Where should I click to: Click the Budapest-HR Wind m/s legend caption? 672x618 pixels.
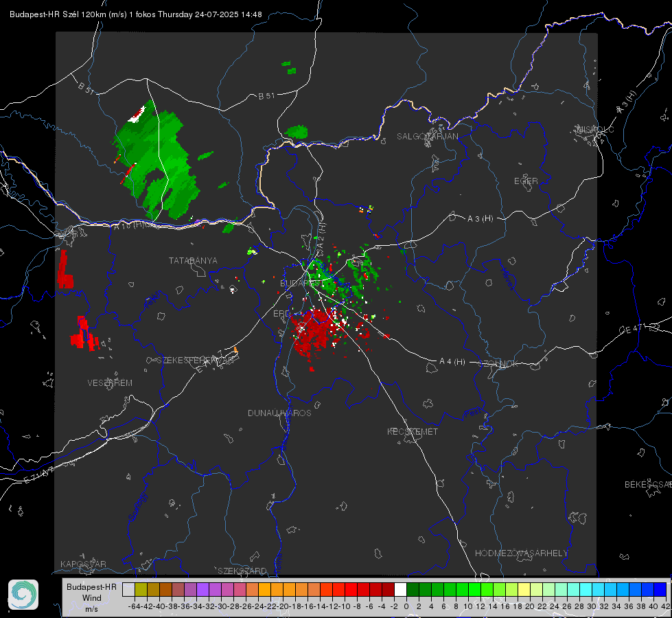[91, 598]
